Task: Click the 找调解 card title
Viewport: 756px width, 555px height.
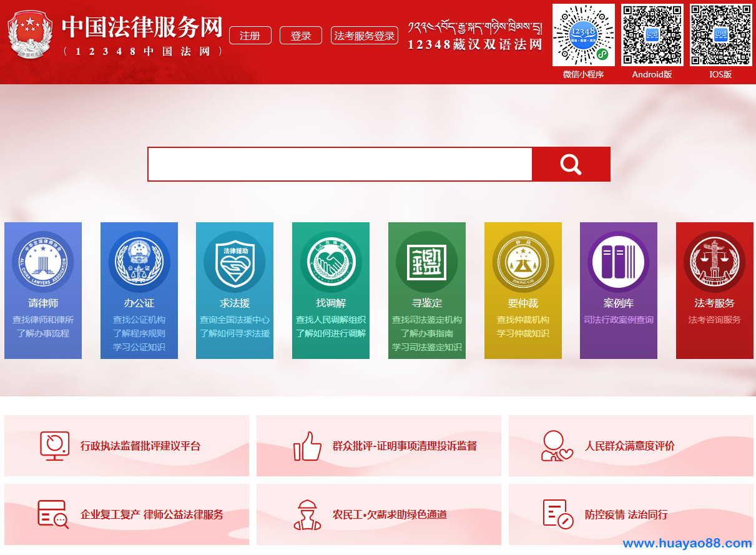Action: click(x=331, y=303)
